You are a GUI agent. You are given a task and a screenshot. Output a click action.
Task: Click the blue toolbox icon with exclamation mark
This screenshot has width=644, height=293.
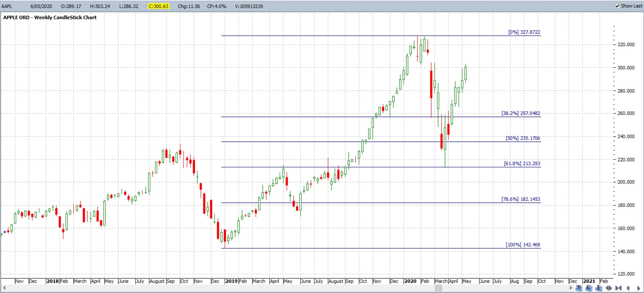point(599,288)
